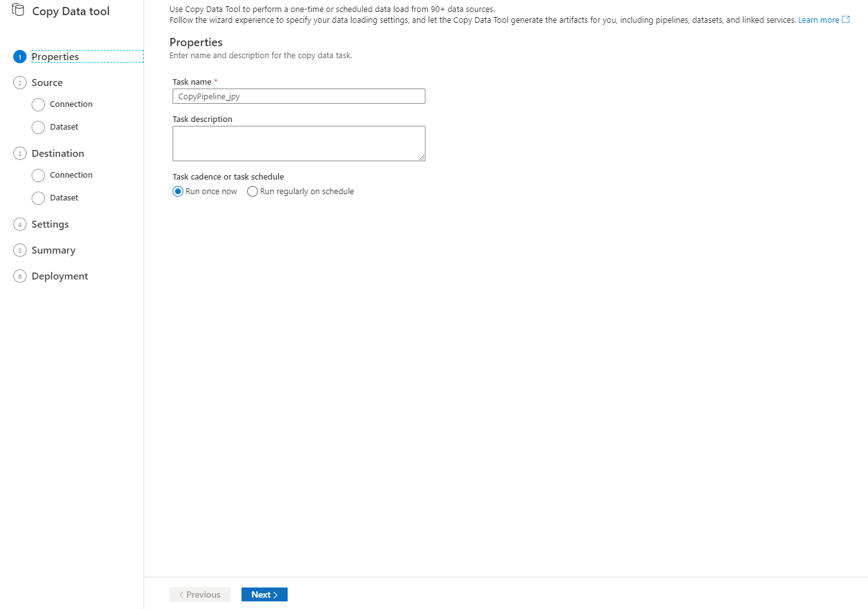
Task: Select step 1 Properties circle icon
Action: [20, 57]
